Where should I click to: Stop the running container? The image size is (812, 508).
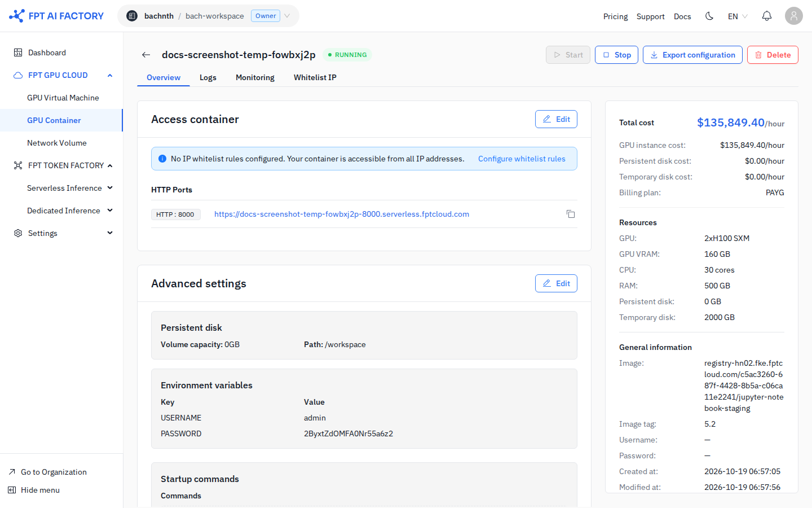pyautogui.click(x=616, y=55)
